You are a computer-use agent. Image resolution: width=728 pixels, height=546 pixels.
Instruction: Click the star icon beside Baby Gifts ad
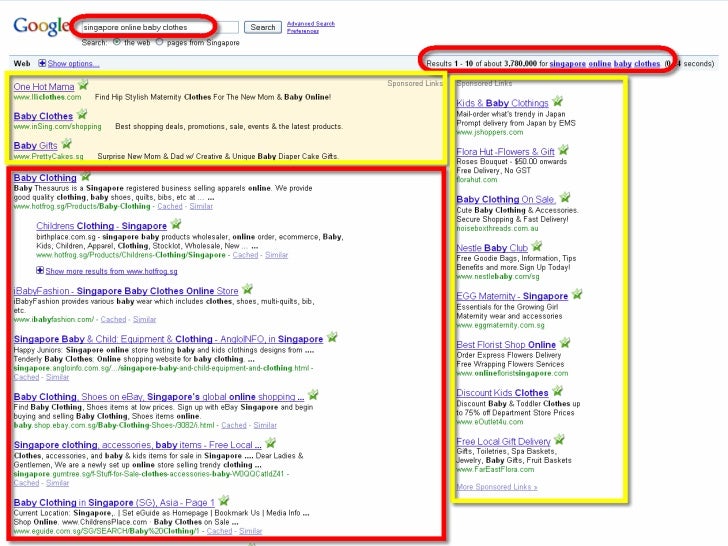click(x=66, y=144)
